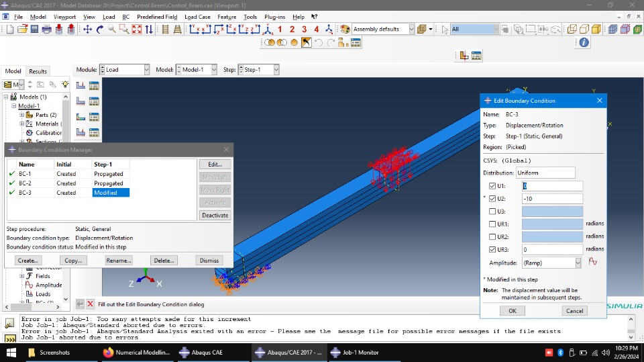Expand the Fields tree node
The width and height of the screenshot is (644, 362).
tap(21, 276)
